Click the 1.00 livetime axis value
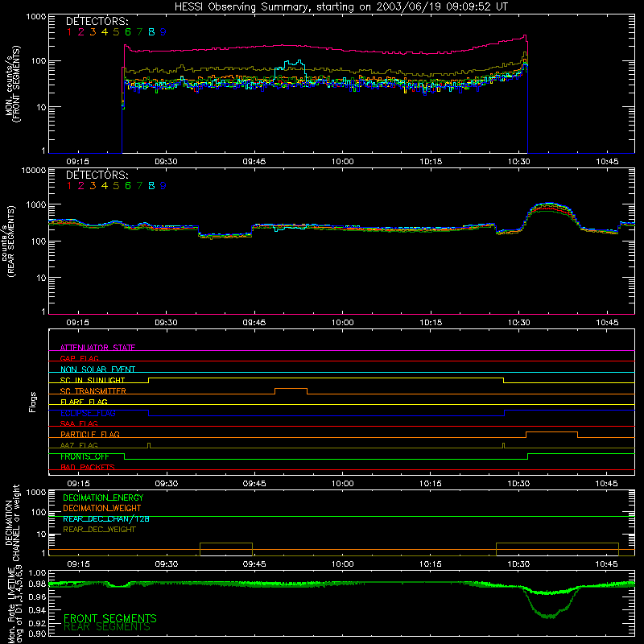Image resolution: width=644 pixels, height=644 pixels. [37, 572]
